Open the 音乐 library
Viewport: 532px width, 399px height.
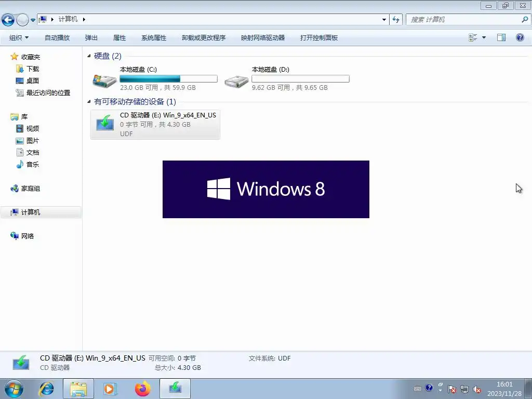click(33, 164)
